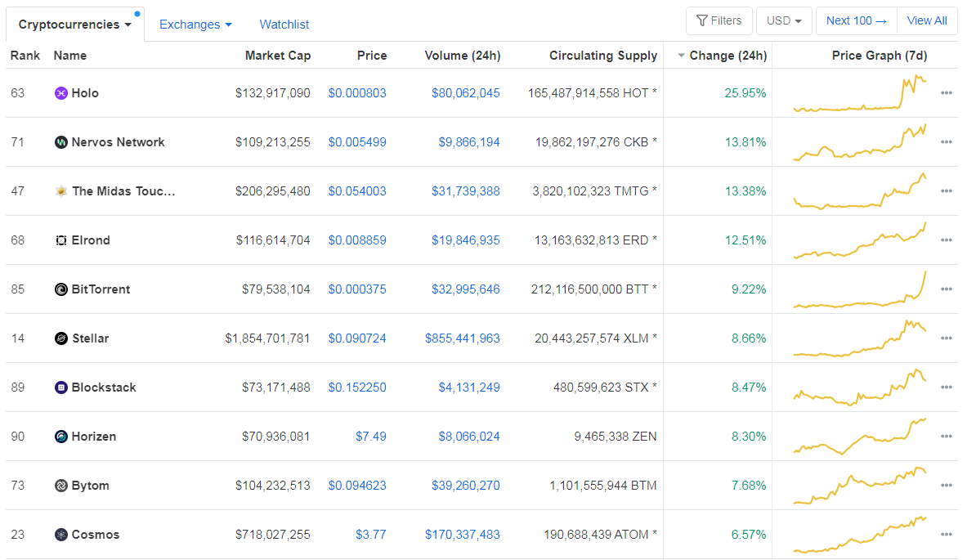Click Elrond market cap $116,614,704
976x560 pixels.
click(x=273, y=240)
